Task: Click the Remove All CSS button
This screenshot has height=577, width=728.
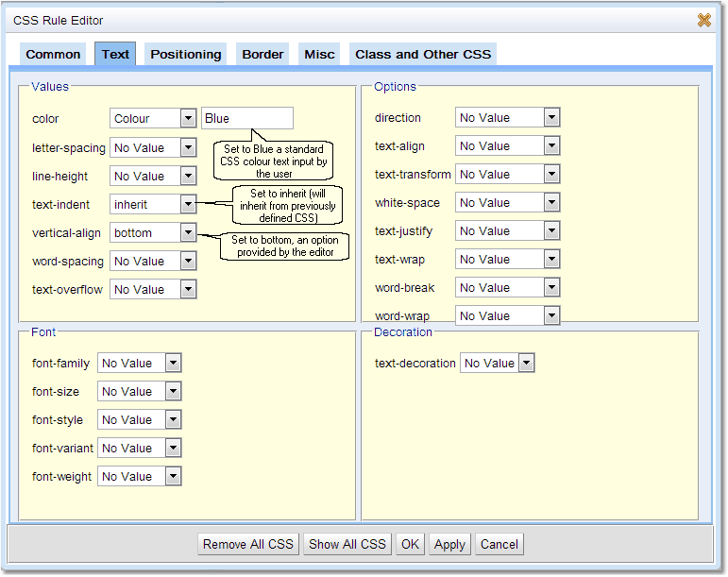Action: click(248, 544)
